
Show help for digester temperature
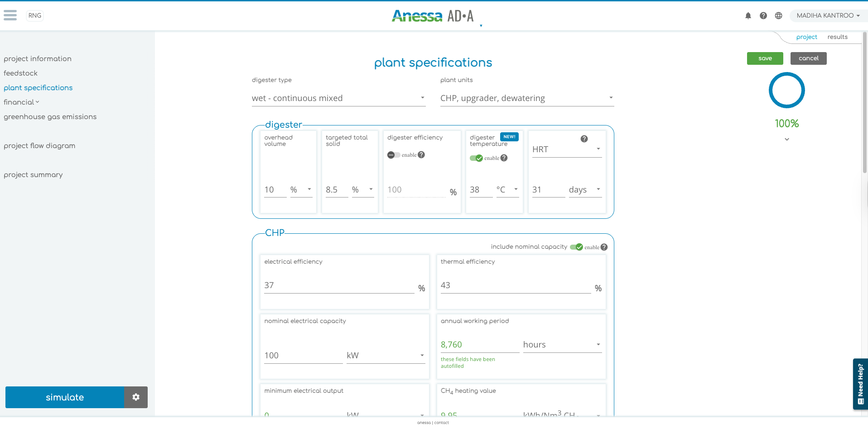click(x=504, y=158)
